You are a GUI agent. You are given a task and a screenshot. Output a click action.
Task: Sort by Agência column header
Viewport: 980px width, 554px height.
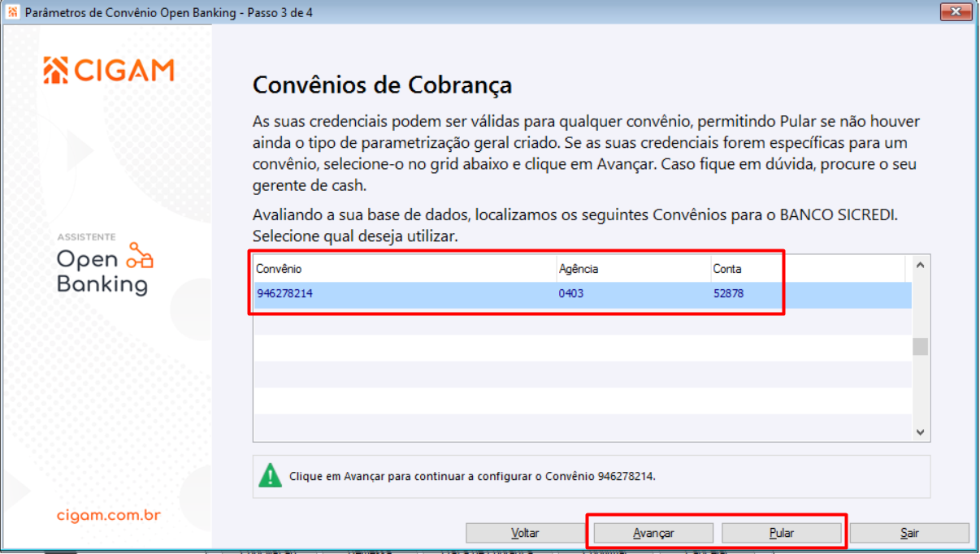click(632, 269)
